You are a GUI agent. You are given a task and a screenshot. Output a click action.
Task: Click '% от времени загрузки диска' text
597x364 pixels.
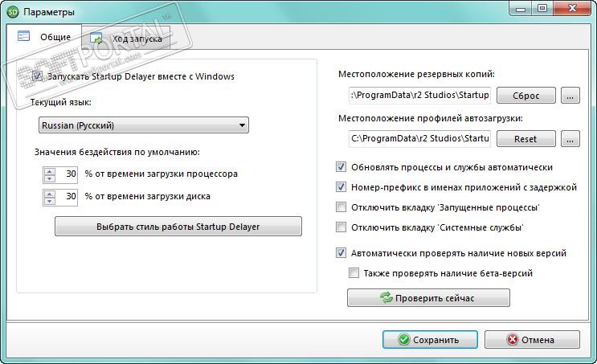(x=147, y=197)
